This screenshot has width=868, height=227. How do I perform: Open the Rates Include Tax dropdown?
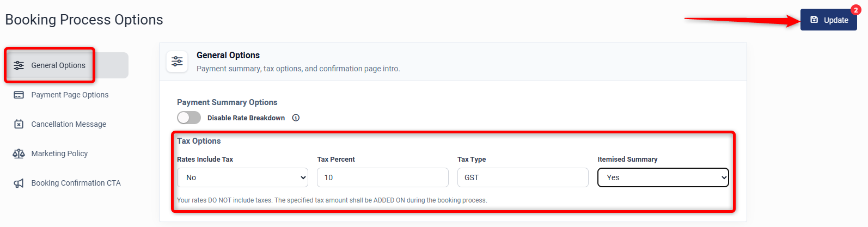point(242,177)
